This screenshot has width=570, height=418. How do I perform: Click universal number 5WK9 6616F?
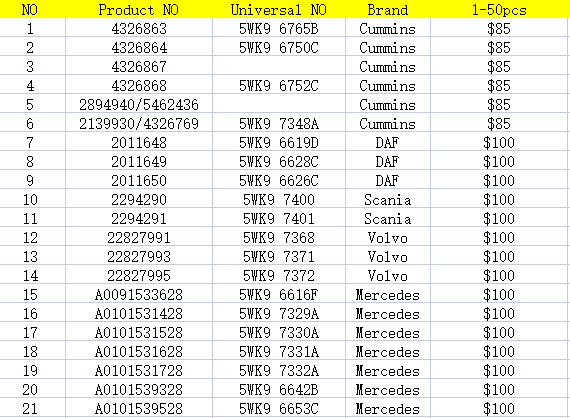click(x=279, y=294)
